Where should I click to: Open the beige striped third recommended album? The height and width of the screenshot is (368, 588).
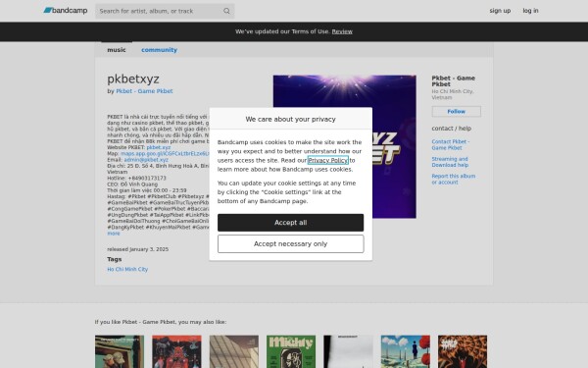coord(234,352)
